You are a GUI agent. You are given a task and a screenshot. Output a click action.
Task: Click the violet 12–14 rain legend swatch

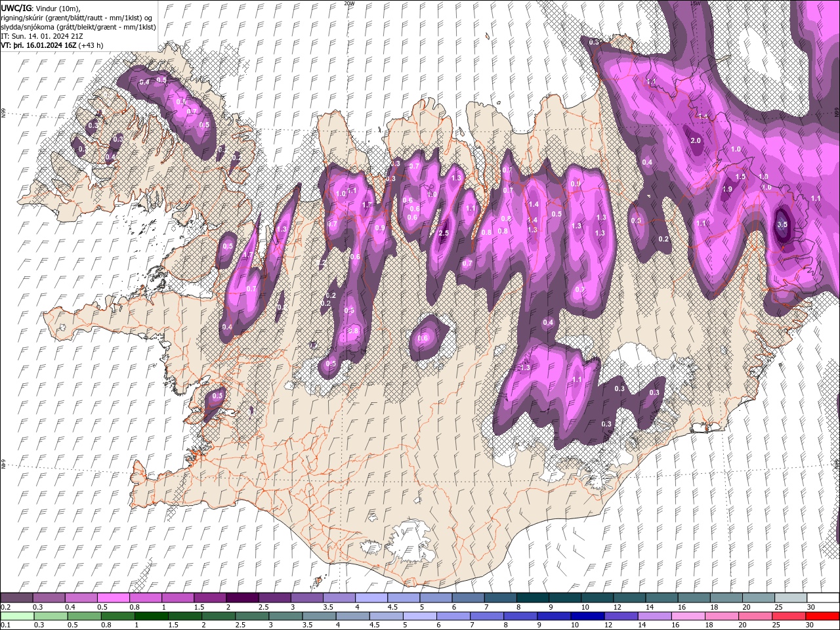(x=621, y=616)
